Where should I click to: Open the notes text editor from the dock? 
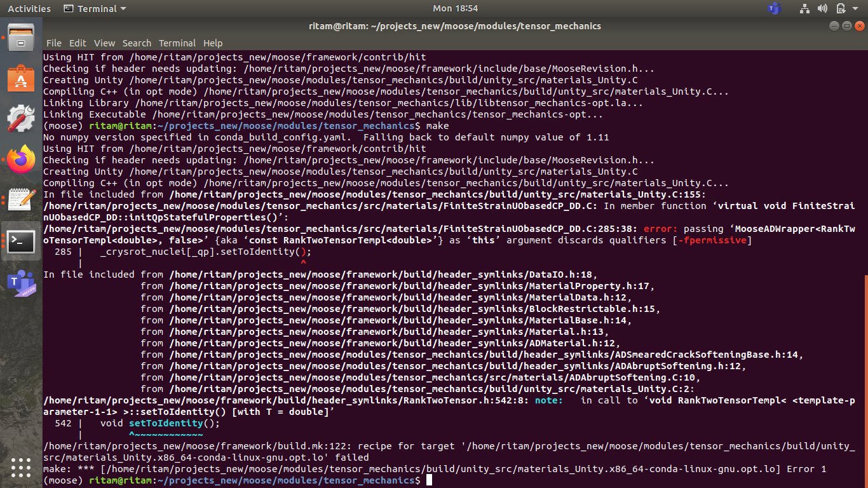20,200
